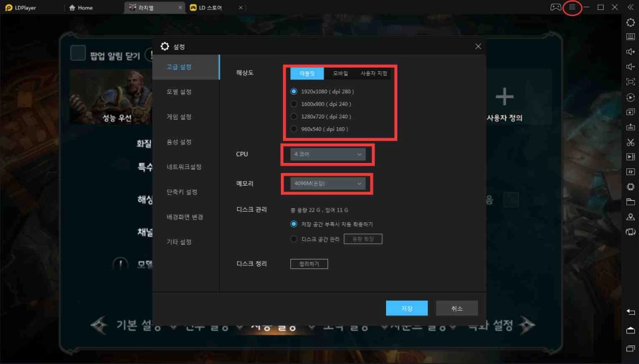Click the Android home icon

[630, 330]
